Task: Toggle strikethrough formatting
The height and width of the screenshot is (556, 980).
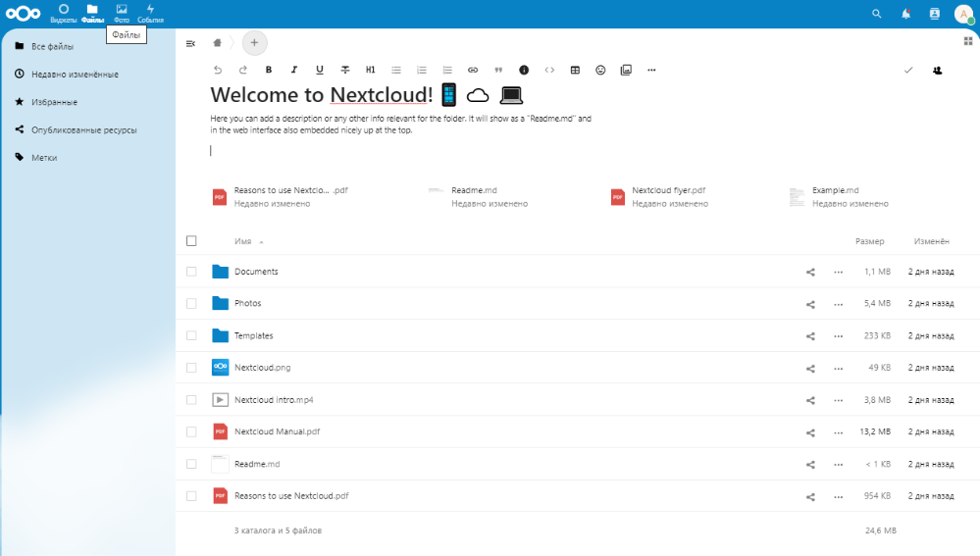Action: point(345,70)
